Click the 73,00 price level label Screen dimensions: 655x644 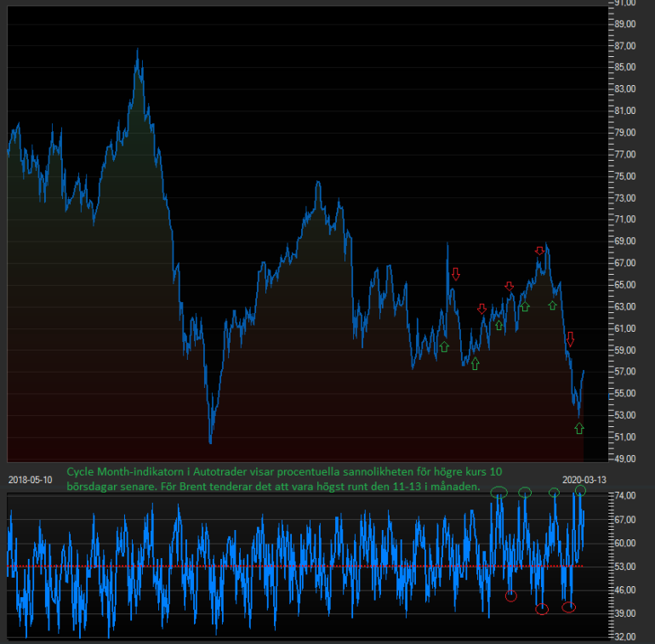(625, 198)
